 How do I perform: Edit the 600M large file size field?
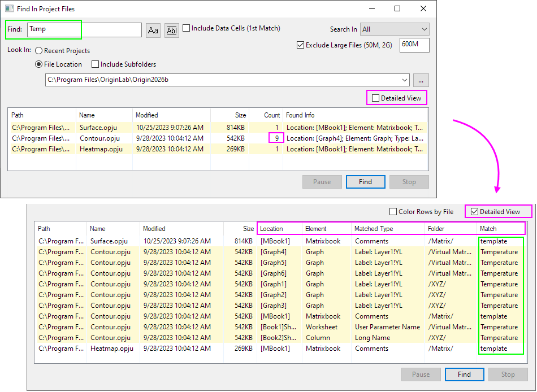[414, 45]
